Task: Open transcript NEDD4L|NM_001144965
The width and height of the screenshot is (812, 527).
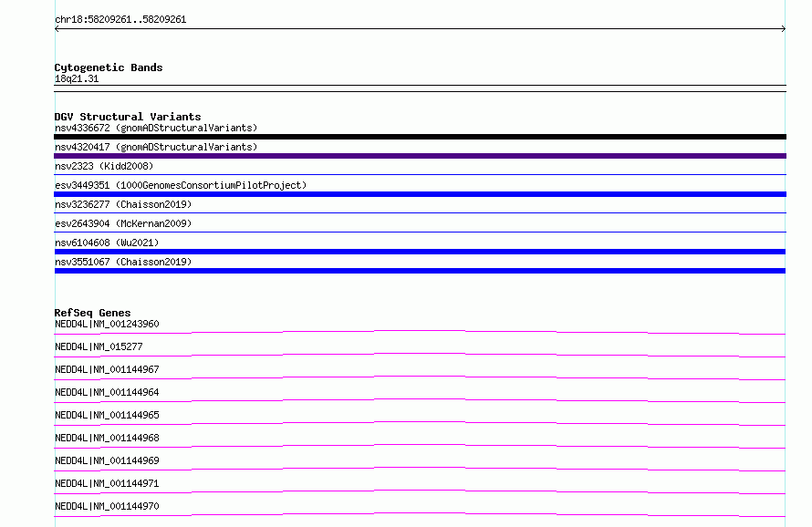Action: click(107, 415)
